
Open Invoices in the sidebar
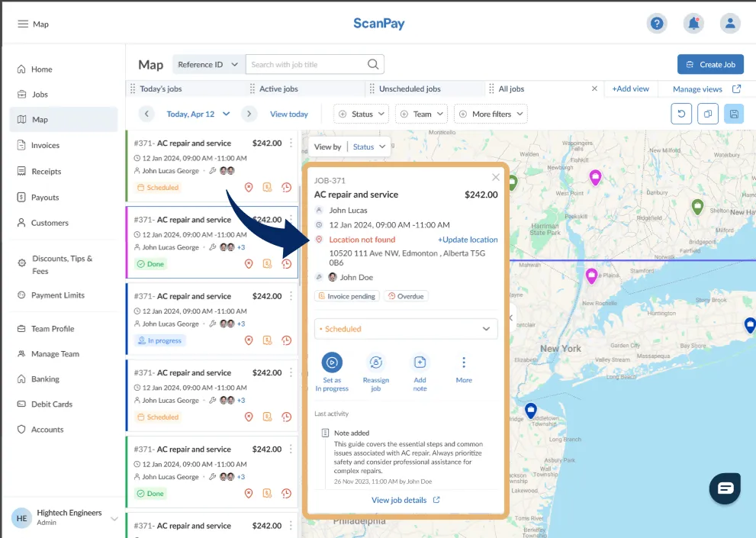63,145
